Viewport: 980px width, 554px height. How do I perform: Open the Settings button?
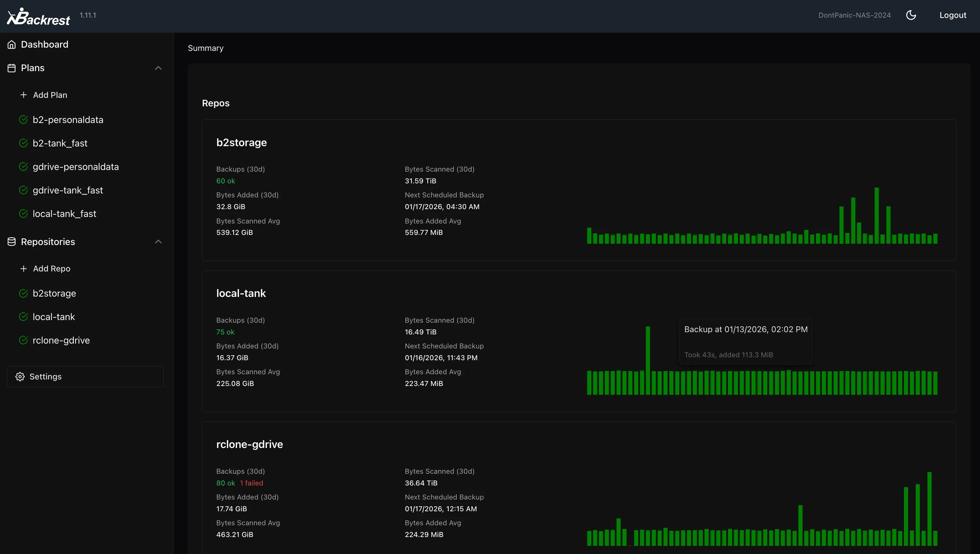tap(85, 377)
